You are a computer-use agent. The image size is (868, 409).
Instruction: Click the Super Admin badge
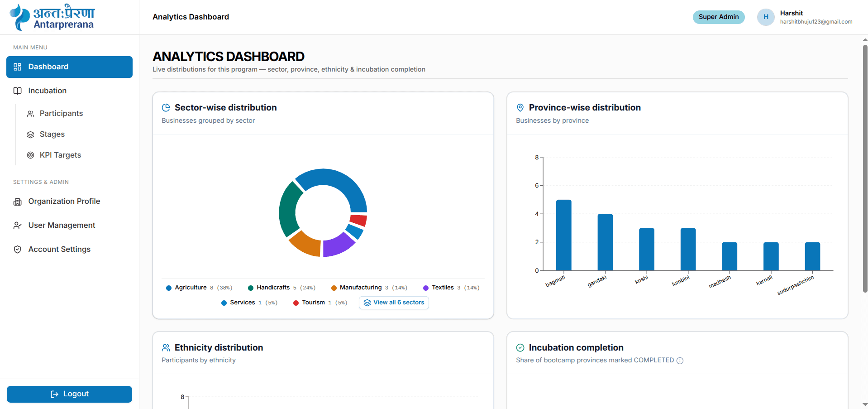point(718,17)
